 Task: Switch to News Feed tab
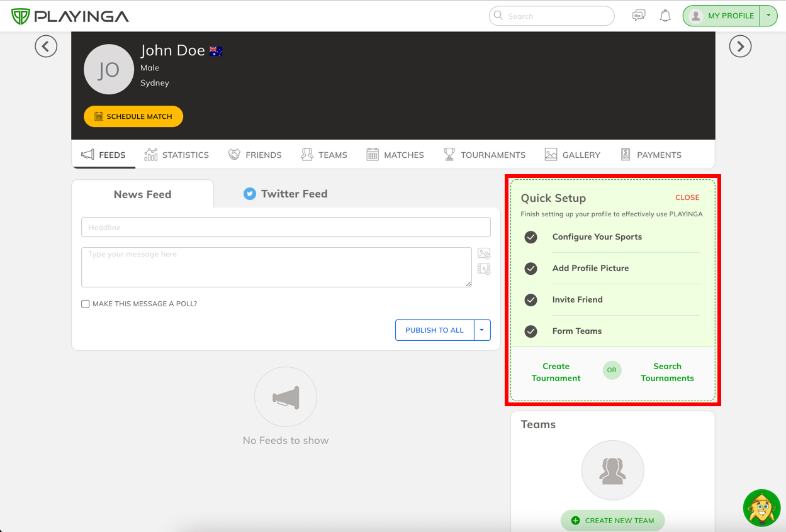point(142,194)
